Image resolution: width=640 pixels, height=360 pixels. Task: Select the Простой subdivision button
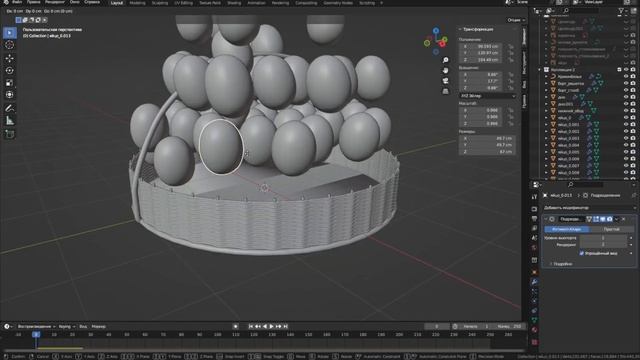611,229
